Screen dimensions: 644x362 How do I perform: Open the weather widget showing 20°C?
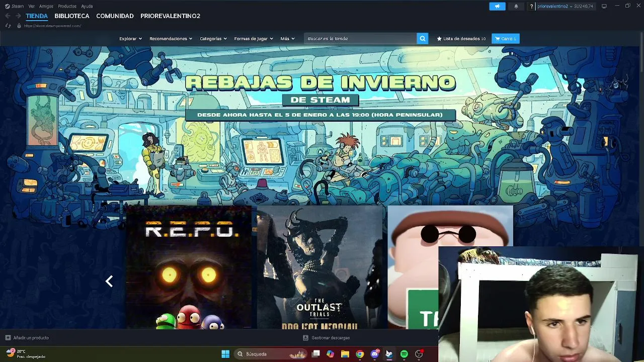[26, 354]
